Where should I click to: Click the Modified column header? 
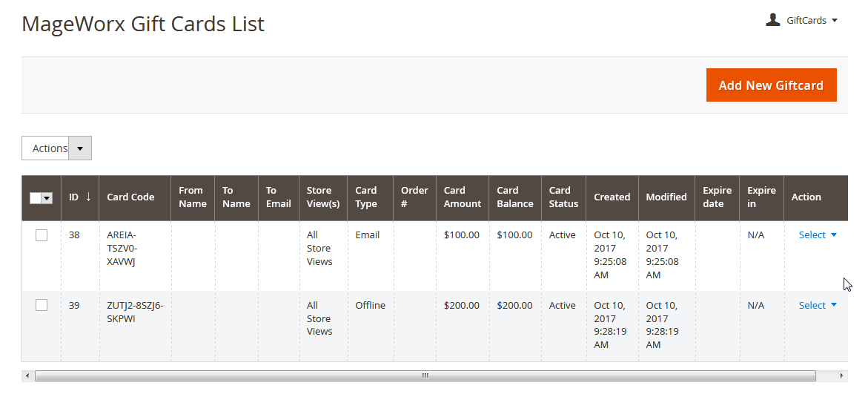tap(666, 197)
